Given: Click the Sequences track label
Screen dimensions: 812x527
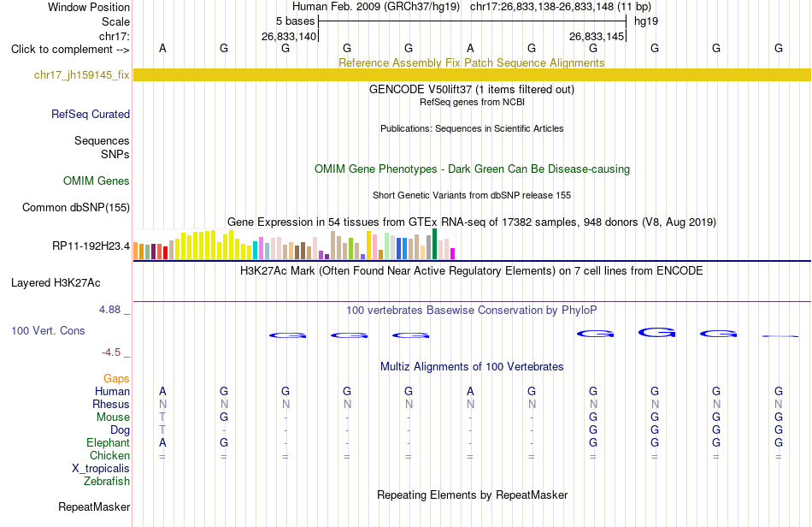Looking at the screenshot, I should tap(102, 140).
